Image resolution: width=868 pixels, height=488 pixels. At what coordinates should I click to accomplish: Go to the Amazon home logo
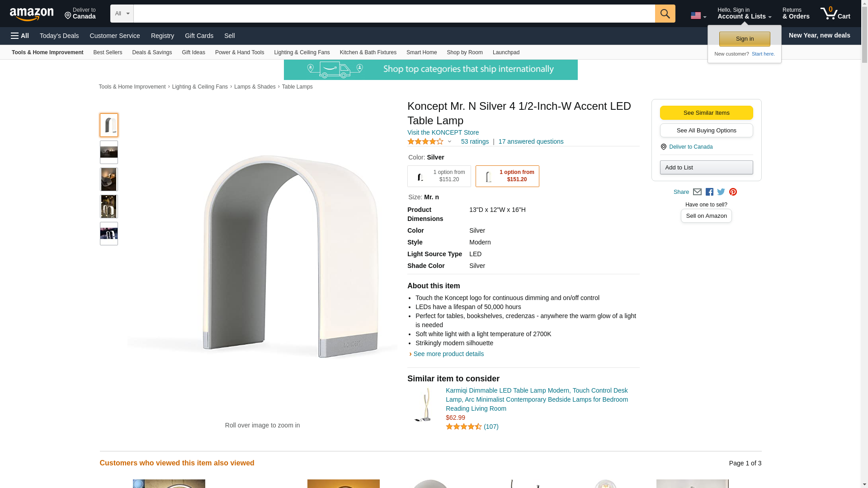[32, 14]
